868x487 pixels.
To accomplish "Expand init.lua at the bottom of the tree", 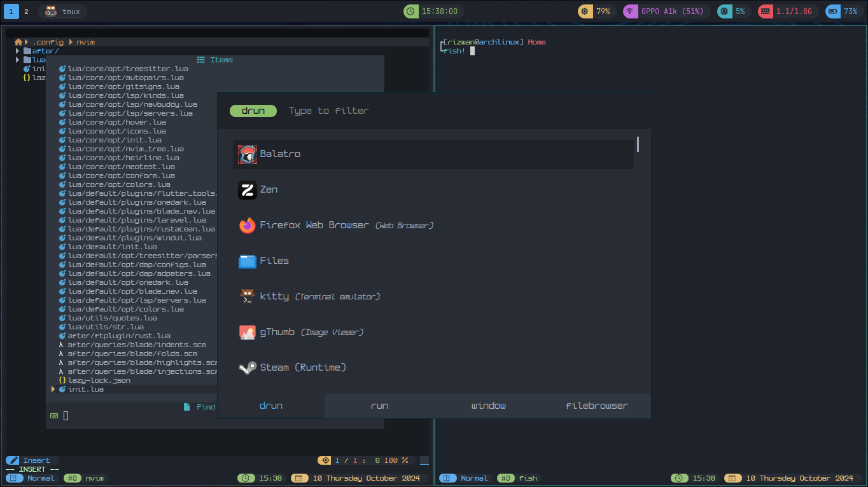I will point(53,388).
